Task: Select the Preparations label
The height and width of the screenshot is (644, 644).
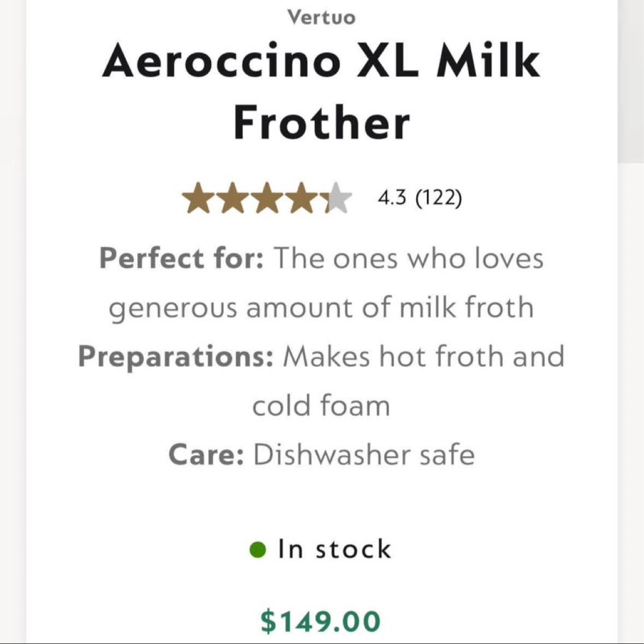Action: tap(175, 356)
